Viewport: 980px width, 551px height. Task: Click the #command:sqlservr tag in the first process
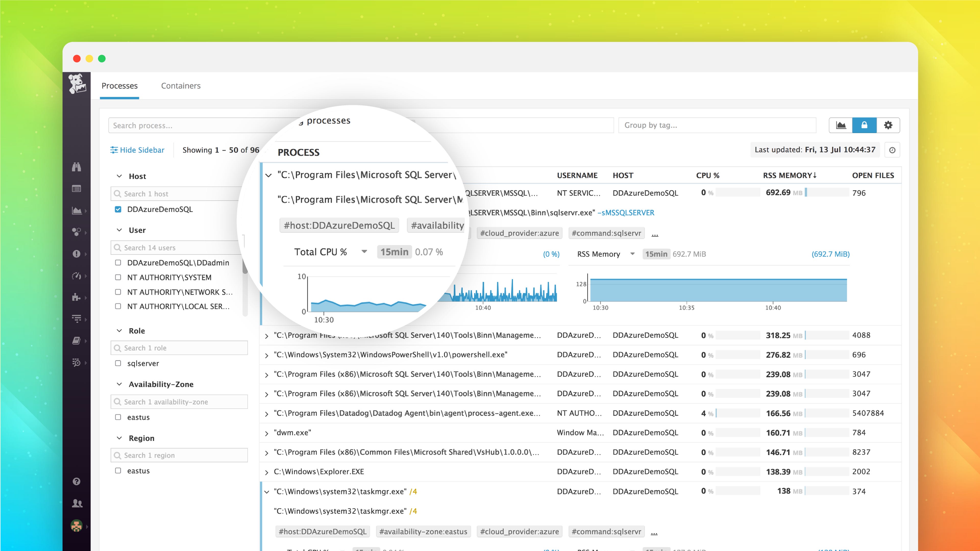(606, 233)
